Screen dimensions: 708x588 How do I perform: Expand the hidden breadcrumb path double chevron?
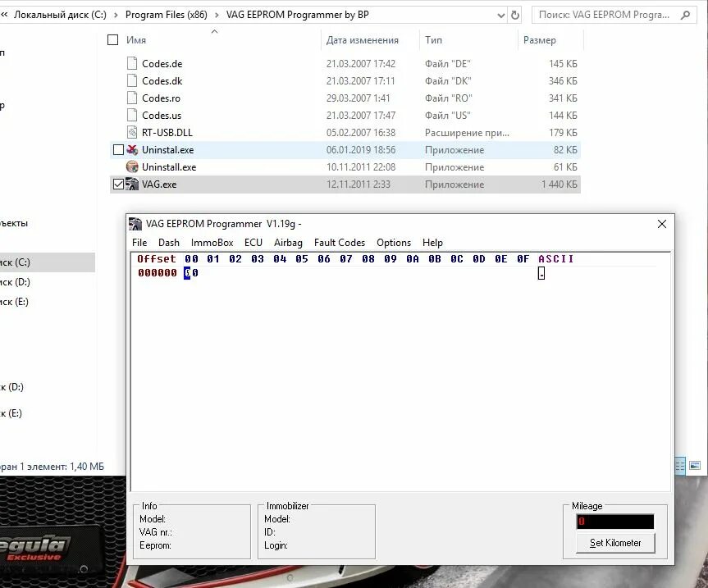pyautogui.click(x=4, y=15)
